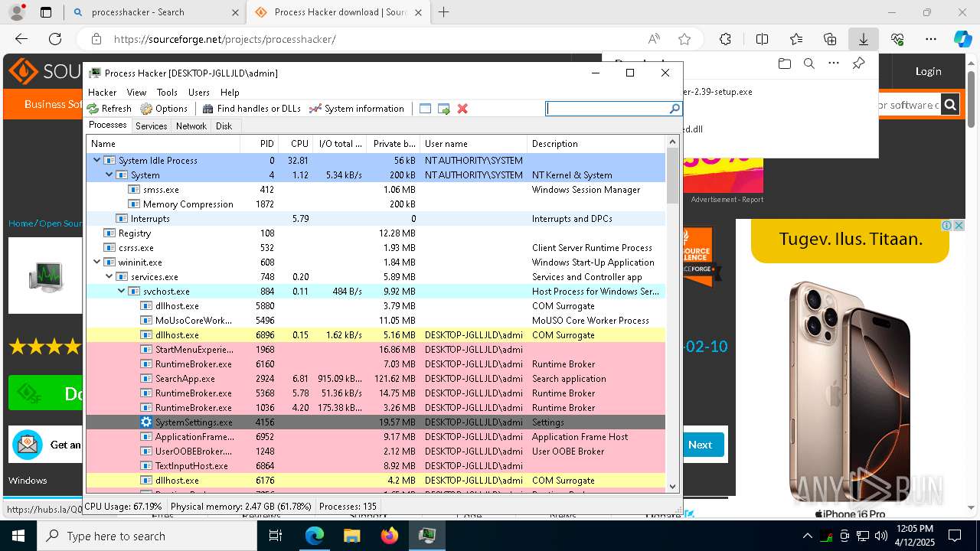
Task: Select the SearchApp.exe process row
Action: (375, 379)
